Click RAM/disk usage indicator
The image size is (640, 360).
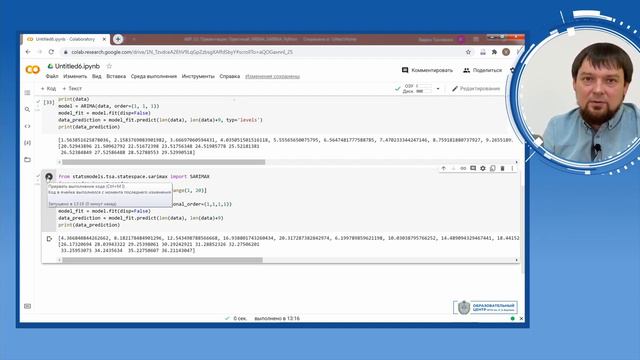[416, 89]
